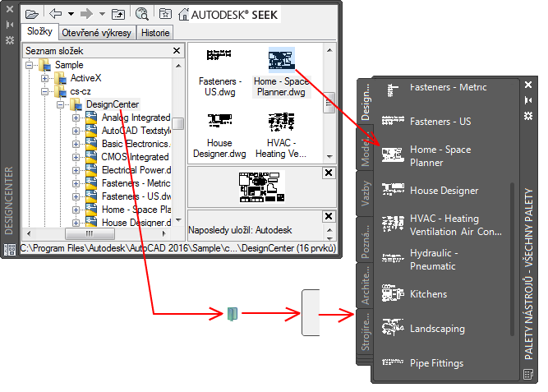Click tool palette properties icon at bottom

[x=528, y=374]
